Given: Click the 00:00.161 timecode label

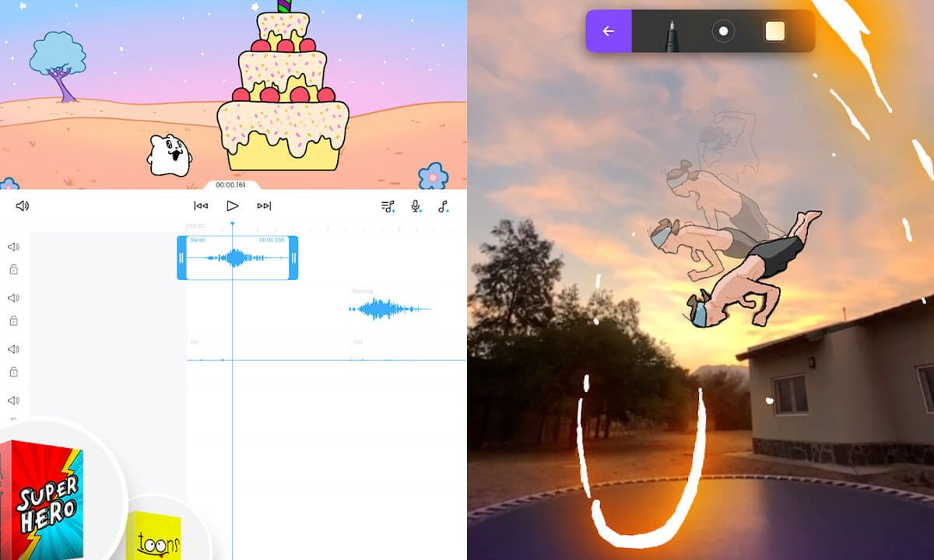Looking at the screenshot, I should click(x=230, y=185).
